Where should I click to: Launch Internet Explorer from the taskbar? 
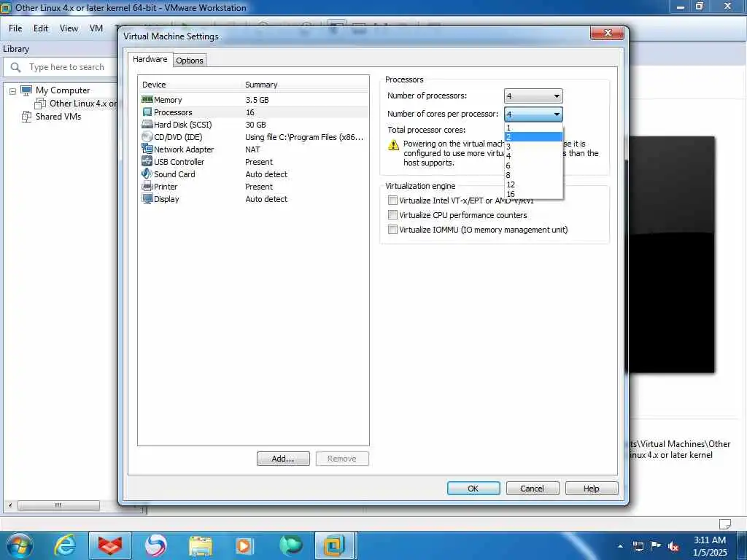click(x=64, y=545)
